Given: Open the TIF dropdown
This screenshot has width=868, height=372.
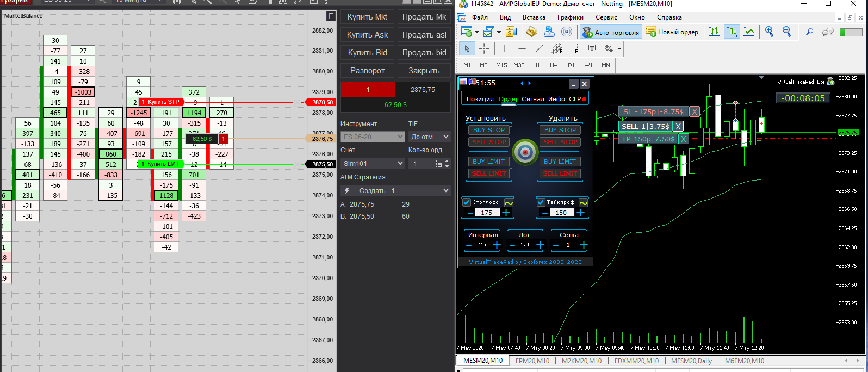Looking at the screenshot, I should (x=430, y=137).
